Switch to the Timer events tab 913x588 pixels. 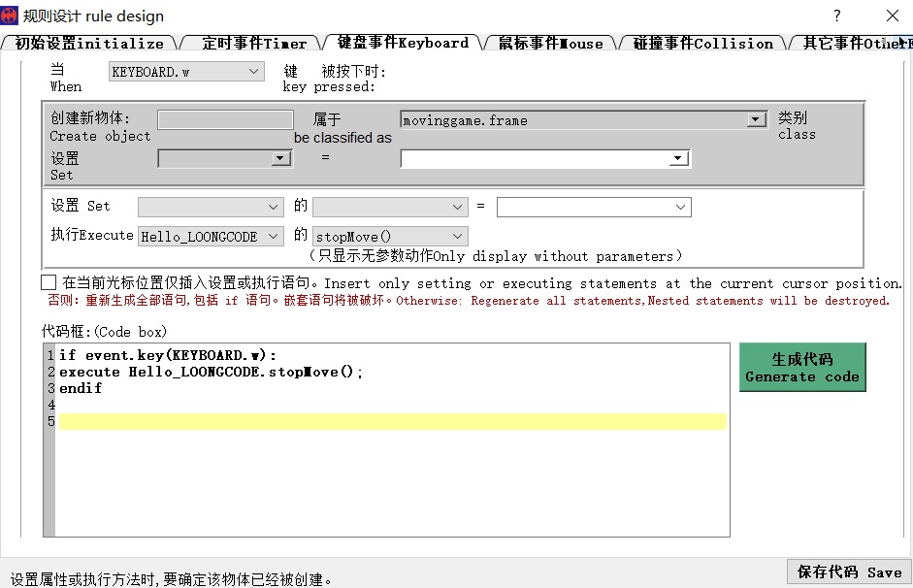pos(254,44)
